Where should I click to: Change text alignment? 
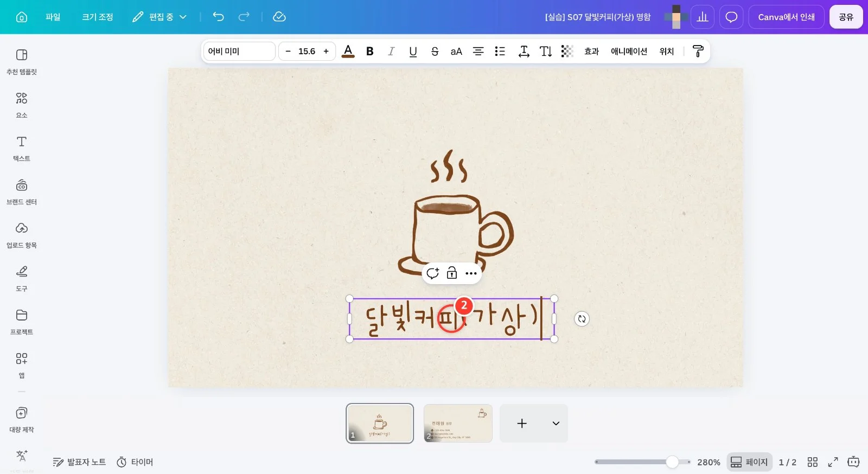(478, 51)
